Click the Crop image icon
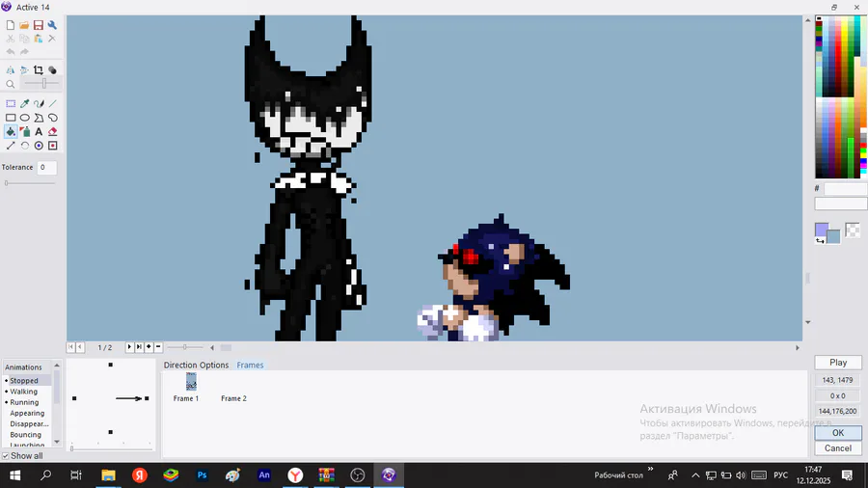This screenshot has width=868, height=488. [x=39, y=70]
